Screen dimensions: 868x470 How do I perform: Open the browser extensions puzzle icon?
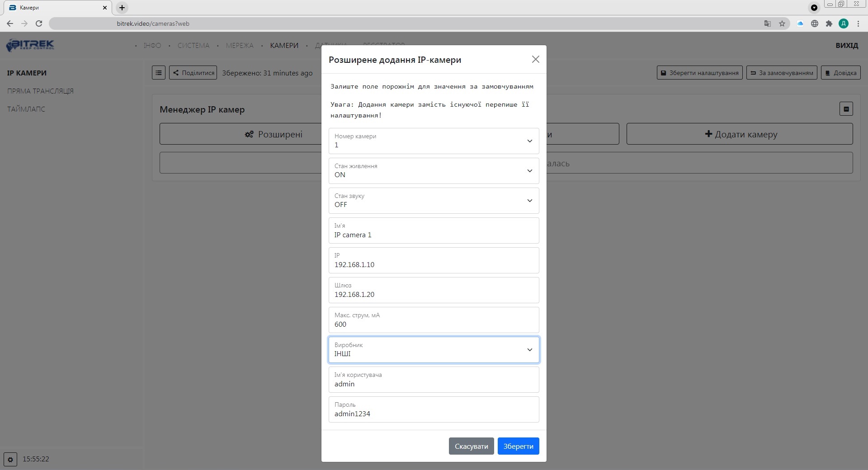click(x=829, y=23)
